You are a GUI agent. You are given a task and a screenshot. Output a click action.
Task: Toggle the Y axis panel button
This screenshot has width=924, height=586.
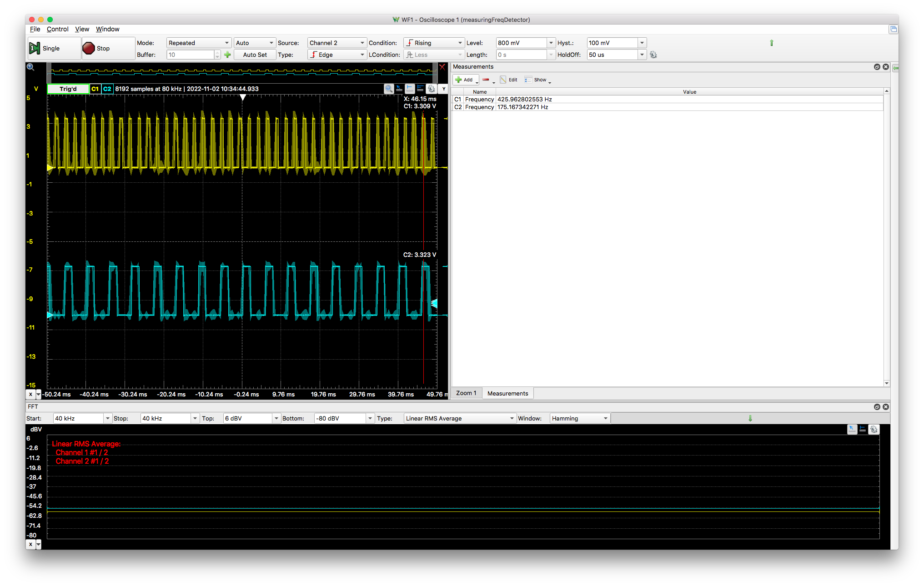(x=444, y=89)
